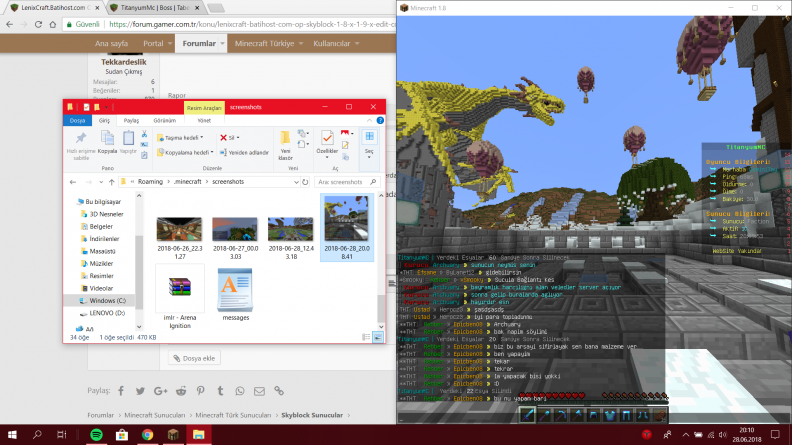Click .minecraft in address path
This screenshot has width=792, height=445.
pyautogui.click(x=187, y=182)
